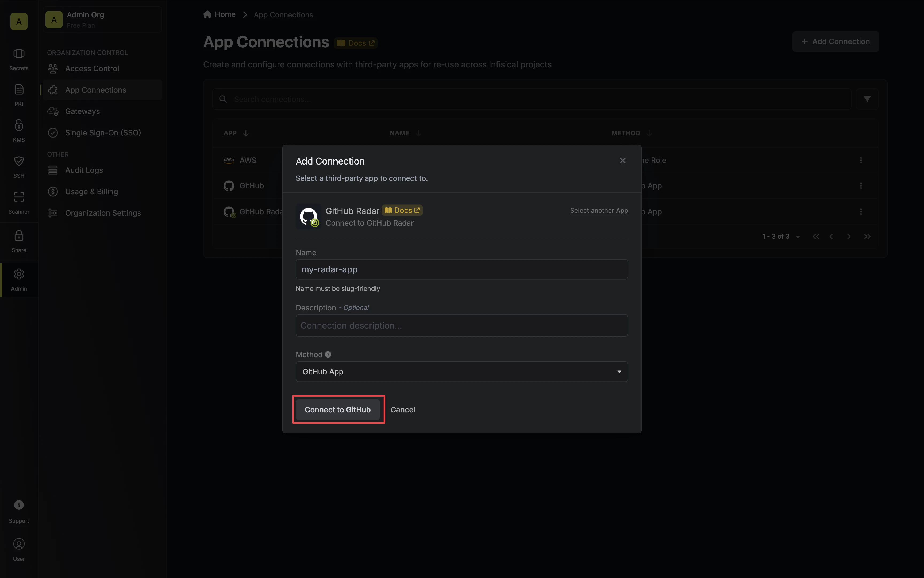This screenshot has height=578, width=924.
Task: Open Gateways page
Action: tap(102, 111)
